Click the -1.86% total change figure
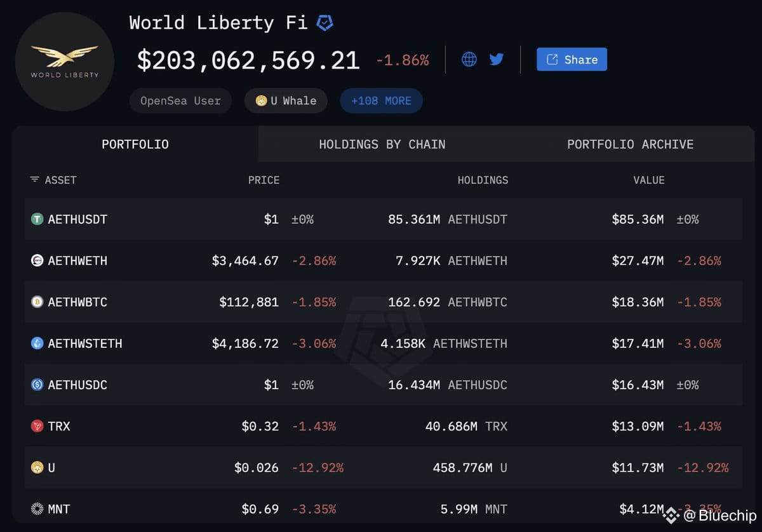This screenshot has height=532, width=762. pyautogui.click(x=403, y=60)
